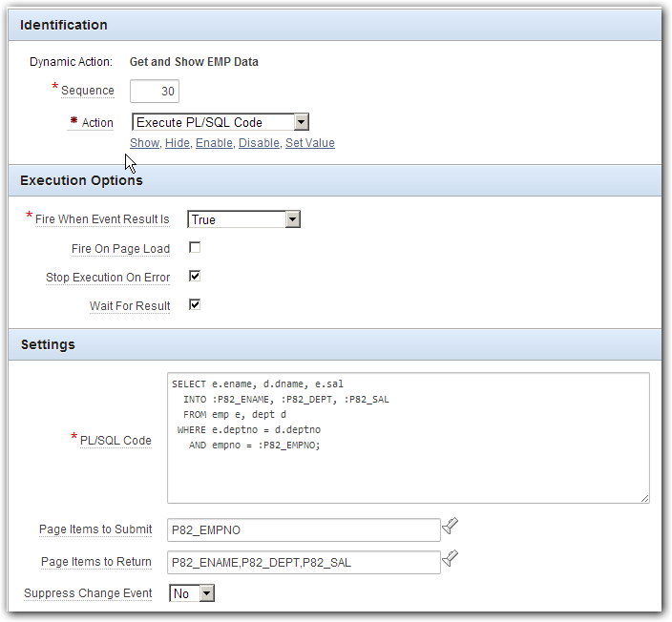Expand Fire When Event Result Is dropdown
Screen dimensions: 672x622
pyautogui.click(x=243, y=219)
